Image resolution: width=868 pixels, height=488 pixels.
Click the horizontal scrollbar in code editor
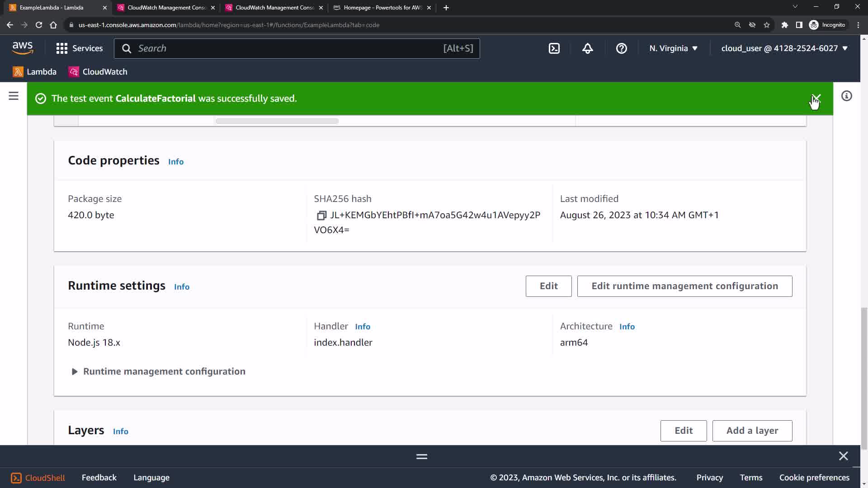point(277,121)
